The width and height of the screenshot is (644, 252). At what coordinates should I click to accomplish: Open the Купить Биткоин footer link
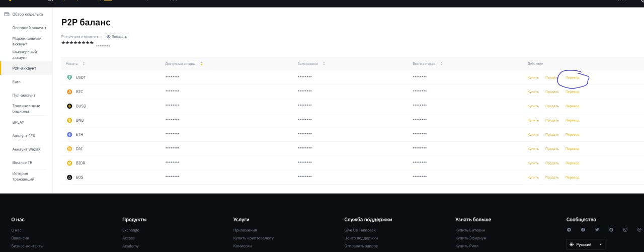[x=469, y=230]
